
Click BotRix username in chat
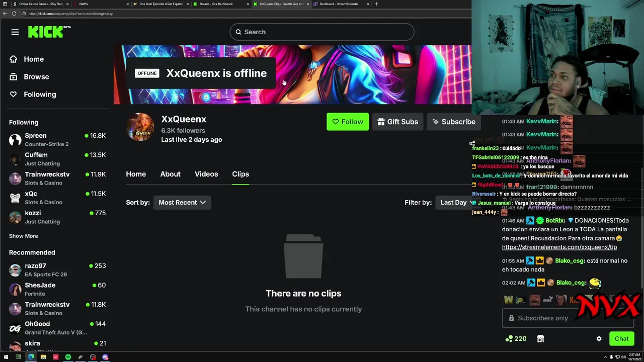pos(555,221)
